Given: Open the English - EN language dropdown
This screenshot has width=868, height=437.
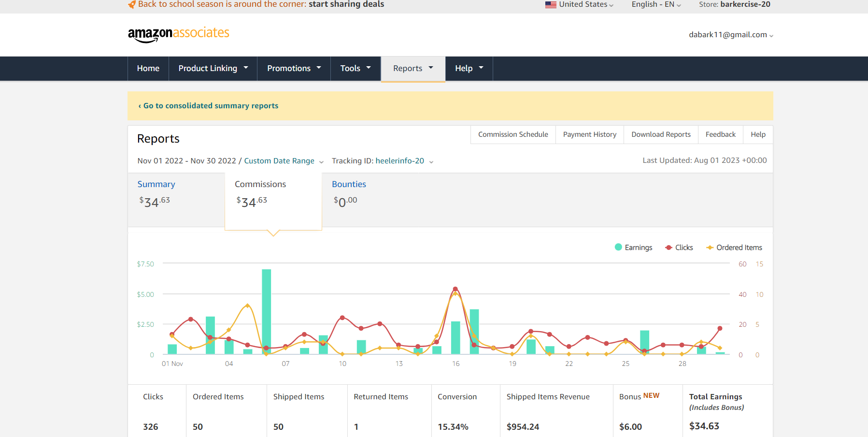Looking at the screenshot, I should click(x=656, y=4).
